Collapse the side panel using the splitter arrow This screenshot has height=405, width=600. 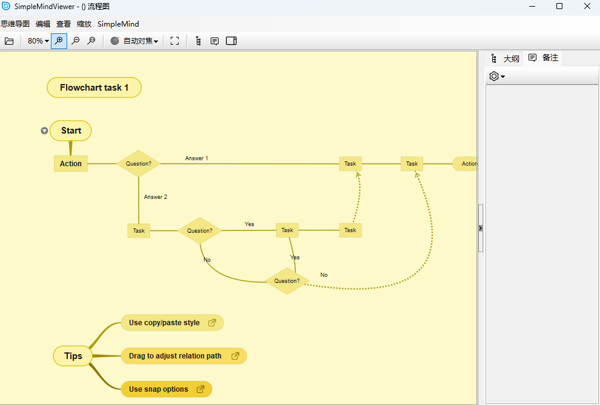(x=480, y=228)
